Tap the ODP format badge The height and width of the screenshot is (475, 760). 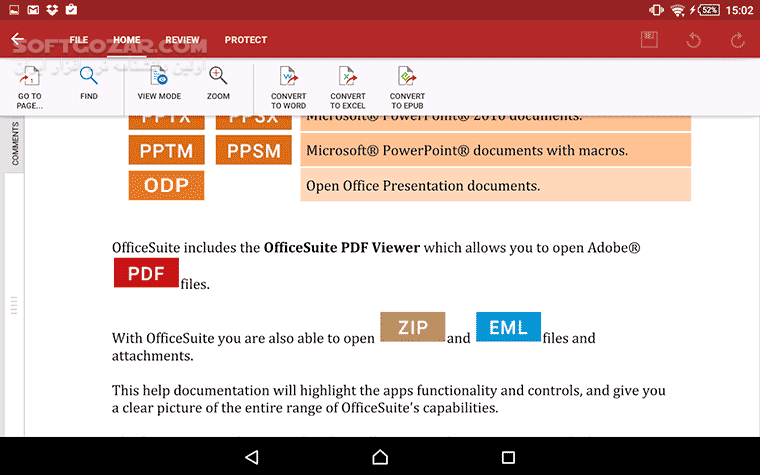(166, 185)
